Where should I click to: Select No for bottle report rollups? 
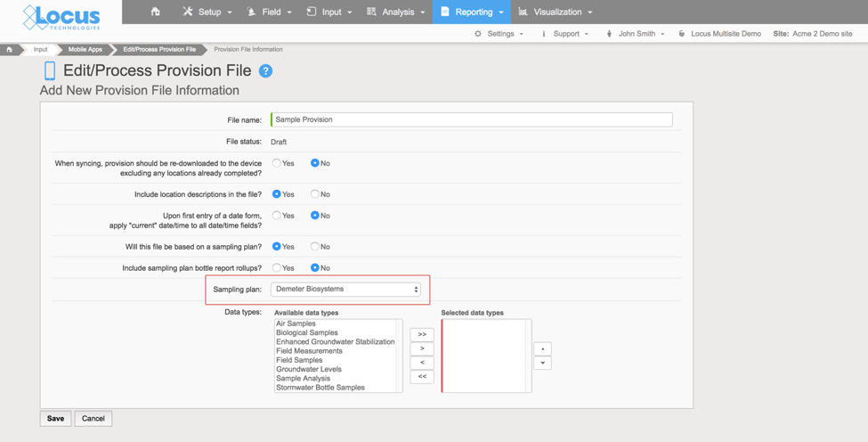(314, 267)
